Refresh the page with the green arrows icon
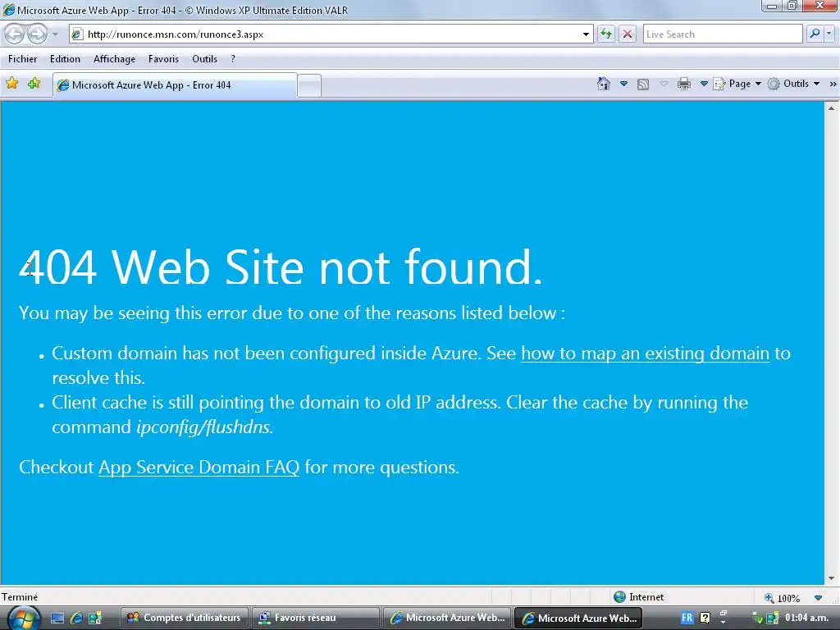 point(606,34)
